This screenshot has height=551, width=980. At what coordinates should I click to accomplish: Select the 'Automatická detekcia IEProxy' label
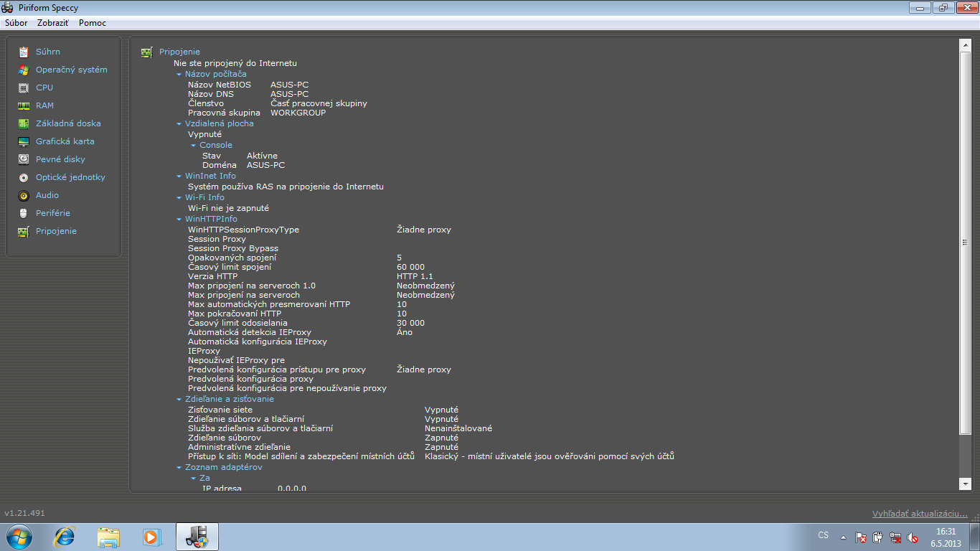point(250,332)
